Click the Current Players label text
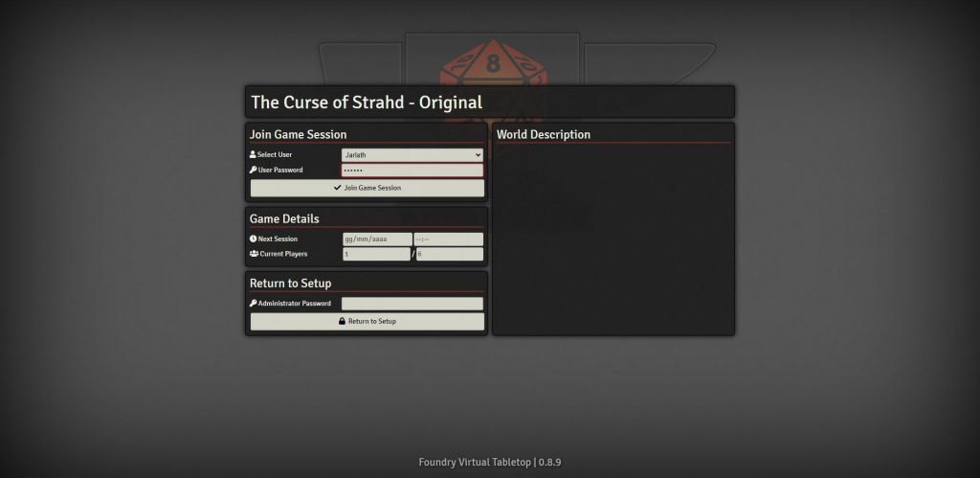 (283, 254)
